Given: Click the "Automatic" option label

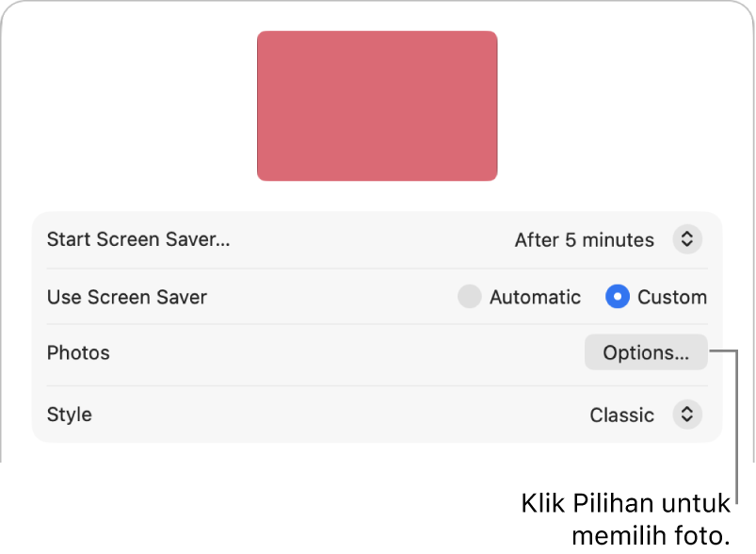Looking at the screenshot, I should pyautogui.click(x=535, y=298).
